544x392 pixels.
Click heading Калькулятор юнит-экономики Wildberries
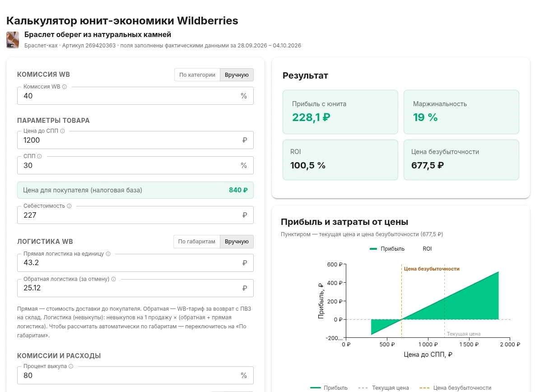(x=122, y=20)
